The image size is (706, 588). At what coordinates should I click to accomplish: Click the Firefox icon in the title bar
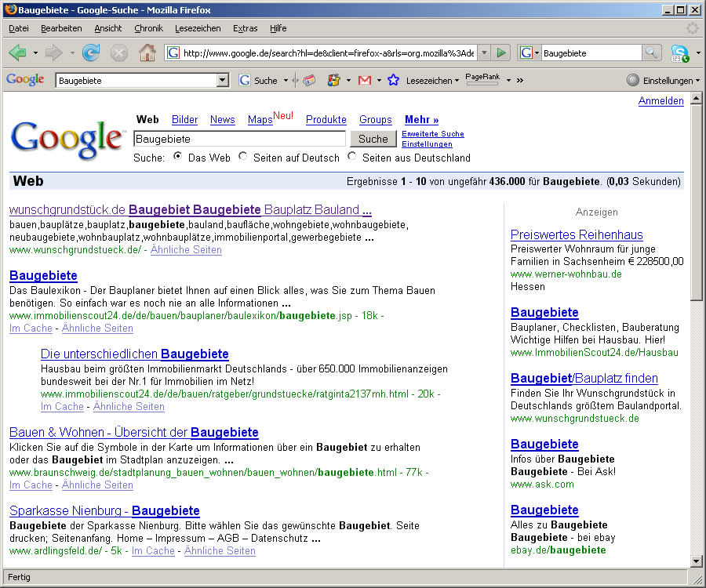(11, 9)
